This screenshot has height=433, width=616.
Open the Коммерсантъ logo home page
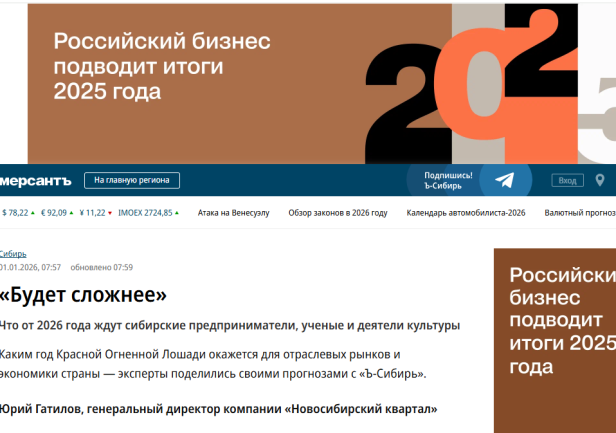(36, 181)
